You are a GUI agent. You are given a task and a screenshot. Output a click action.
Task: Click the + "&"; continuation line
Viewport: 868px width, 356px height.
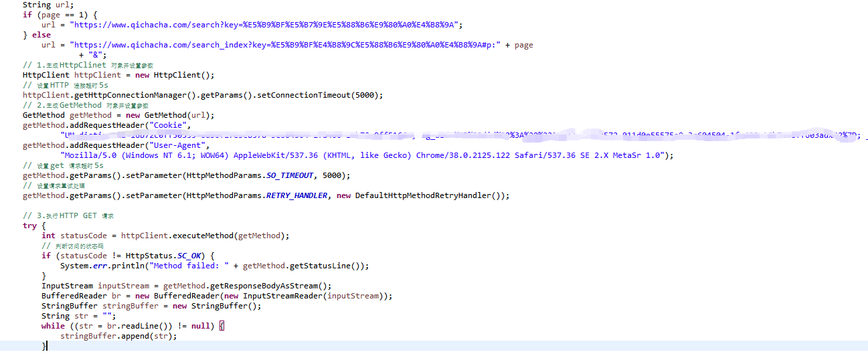click(x=93, y=55)
